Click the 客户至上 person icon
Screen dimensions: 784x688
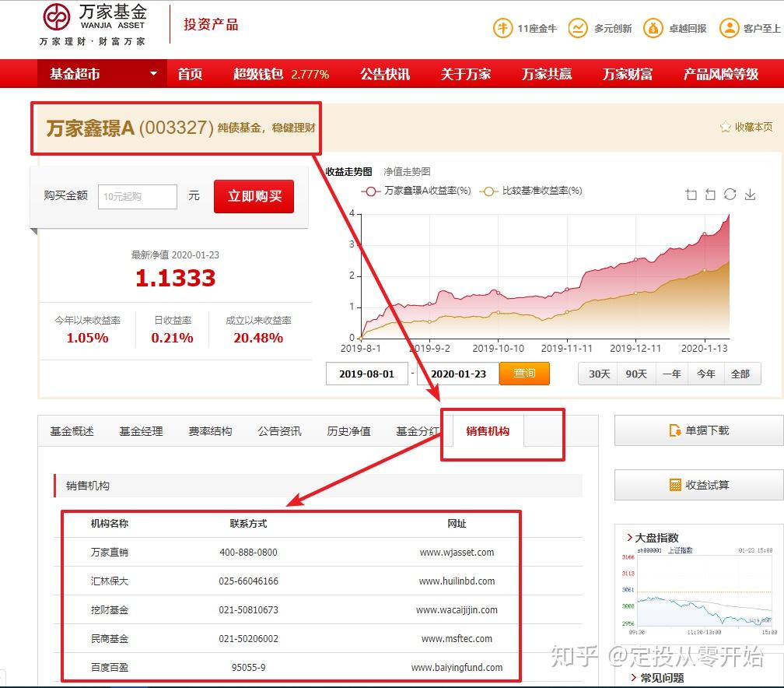click(x=729, y=28)
